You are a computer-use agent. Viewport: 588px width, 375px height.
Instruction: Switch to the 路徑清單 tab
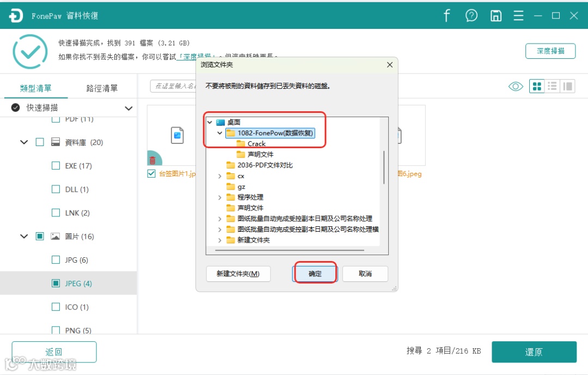[102, 88]
